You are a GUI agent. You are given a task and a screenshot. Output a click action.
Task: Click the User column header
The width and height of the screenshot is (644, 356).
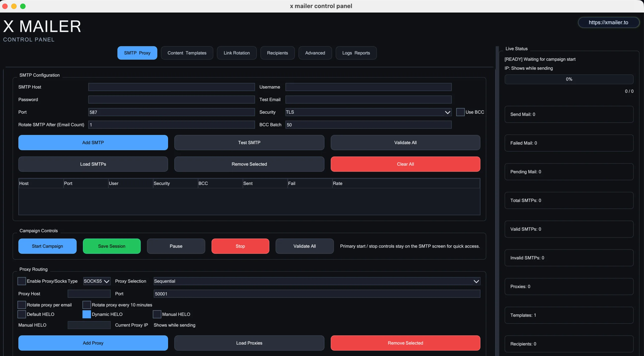point(130,183)
